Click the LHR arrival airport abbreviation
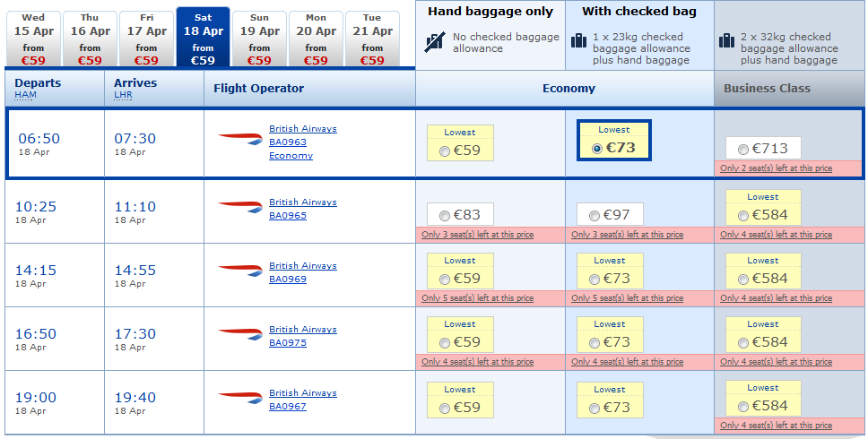 pos(123,95)
